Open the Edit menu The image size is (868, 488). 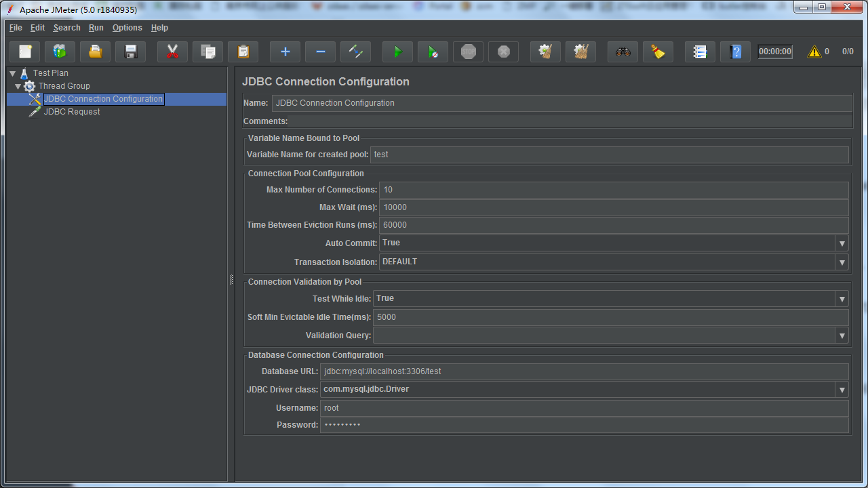tap(37, 28)
